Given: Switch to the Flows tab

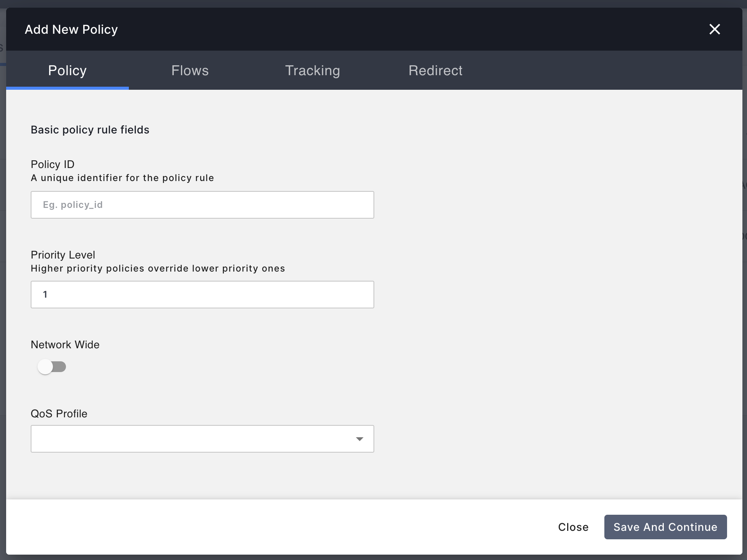Looking at the screenshot, I should click(x=190, y=71).
